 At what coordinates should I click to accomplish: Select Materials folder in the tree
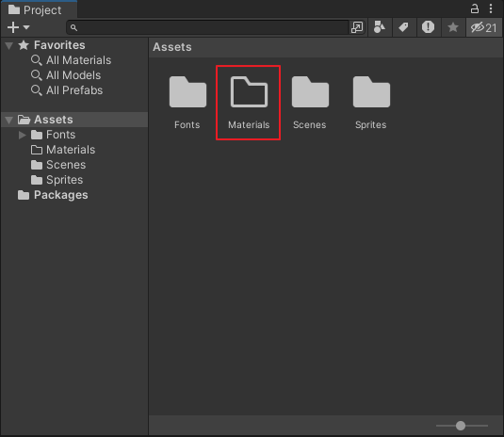point(71,150)
